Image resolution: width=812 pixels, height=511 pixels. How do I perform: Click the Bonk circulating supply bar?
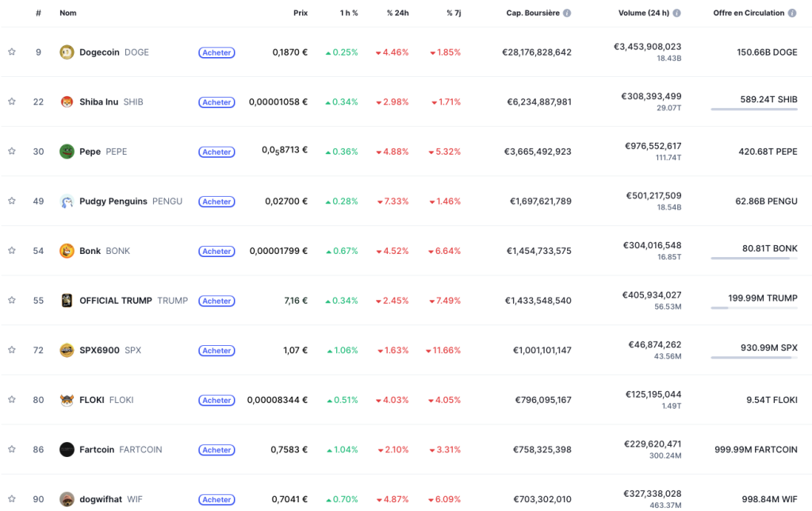(x=754, y=258)
